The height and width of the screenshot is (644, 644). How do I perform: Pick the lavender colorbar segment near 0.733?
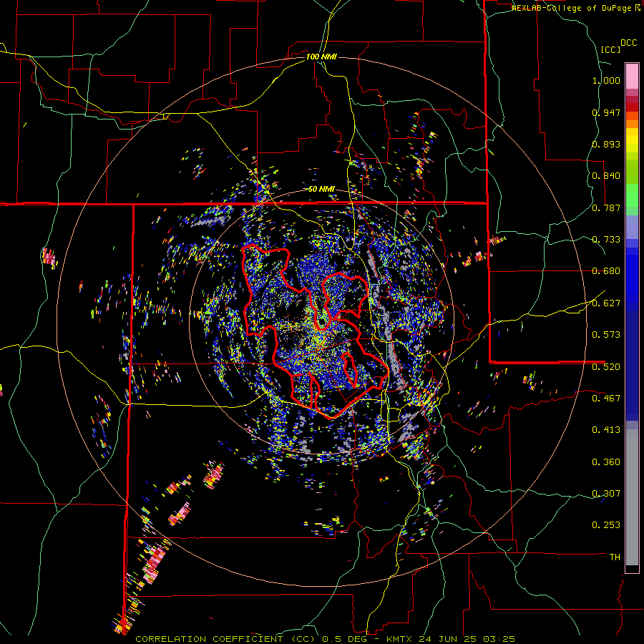(632, 228)
